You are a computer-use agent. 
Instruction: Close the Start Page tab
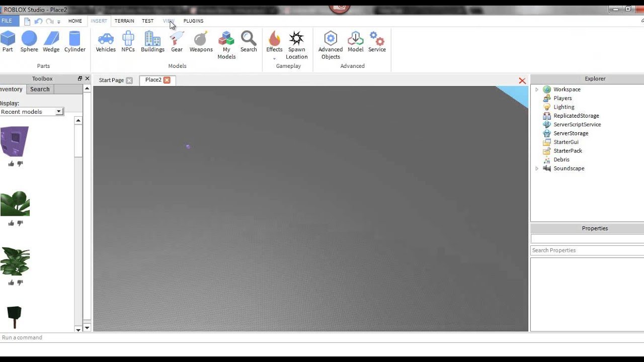(x=129, y=80)
